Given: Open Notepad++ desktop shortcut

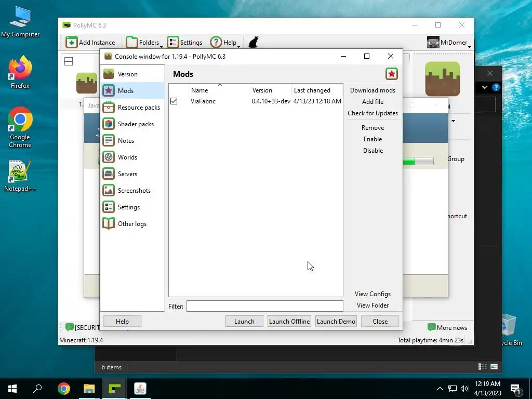Looking at the screenshot, I should pyautogui.click(x=20, y=176).
